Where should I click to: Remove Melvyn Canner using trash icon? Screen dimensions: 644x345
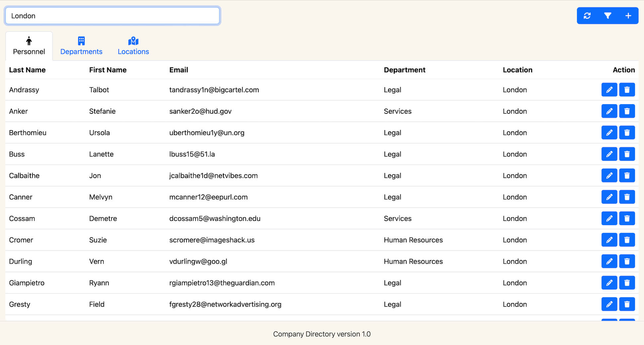[x=627, y=197]
